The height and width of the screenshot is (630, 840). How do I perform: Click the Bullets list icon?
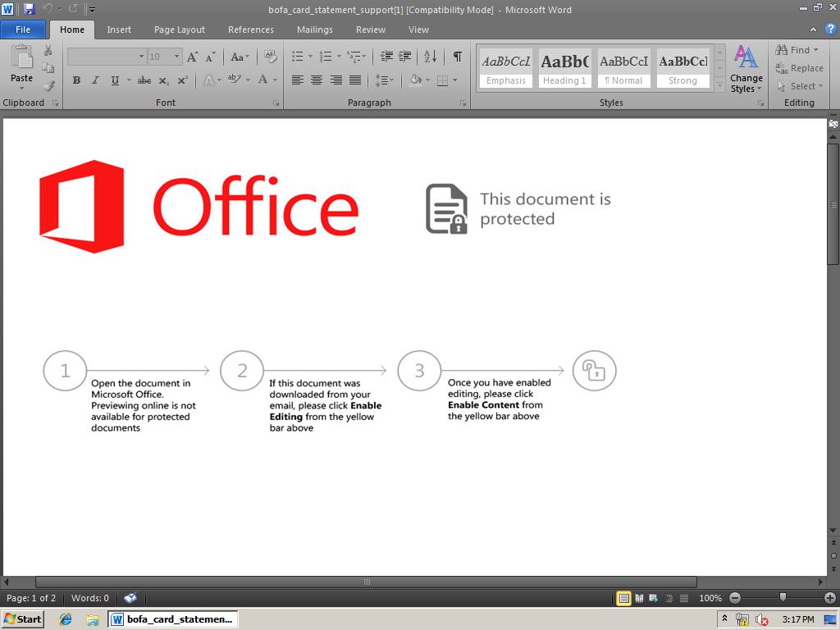click(x=298, y=57)
